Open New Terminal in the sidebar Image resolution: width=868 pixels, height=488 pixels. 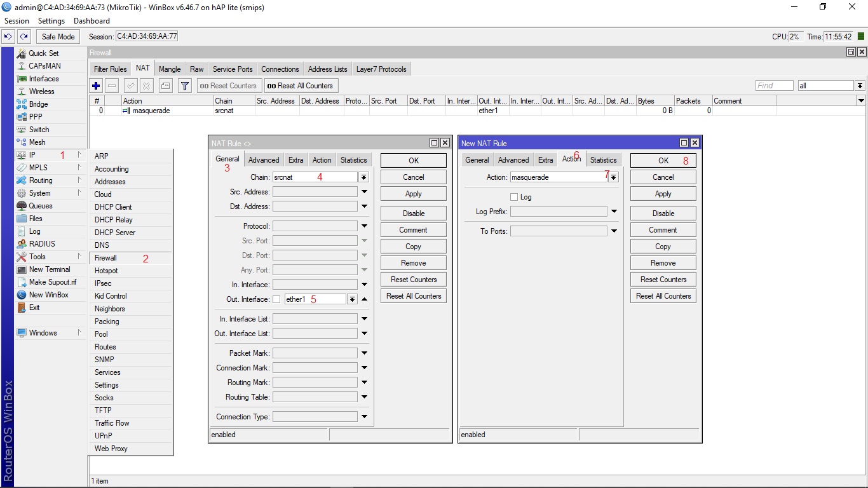(x=51, y=269)
